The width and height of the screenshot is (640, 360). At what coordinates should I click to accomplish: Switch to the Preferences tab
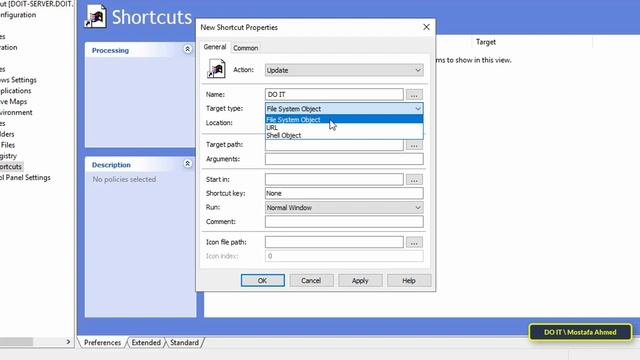click(102, 342)
